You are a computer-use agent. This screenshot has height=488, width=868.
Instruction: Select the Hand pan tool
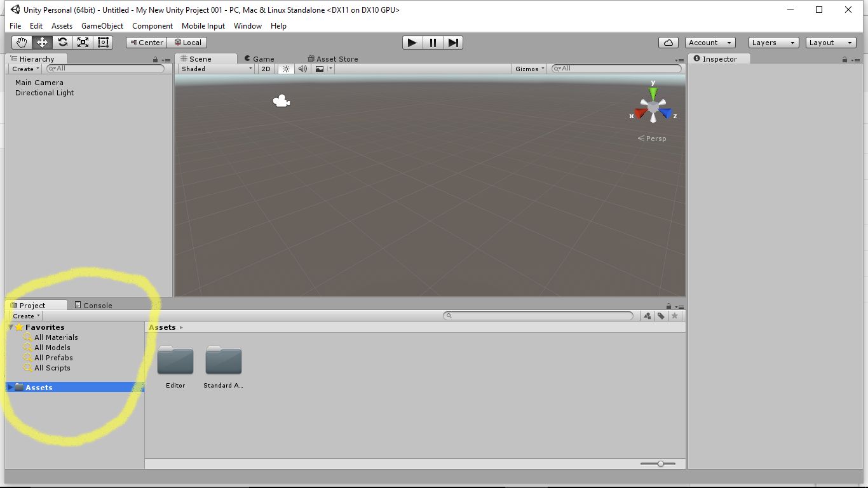click(x=22, y=43)
